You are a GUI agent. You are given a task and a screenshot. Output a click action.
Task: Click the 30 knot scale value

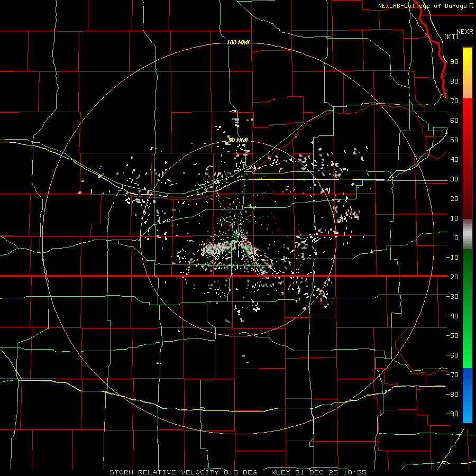454,179
